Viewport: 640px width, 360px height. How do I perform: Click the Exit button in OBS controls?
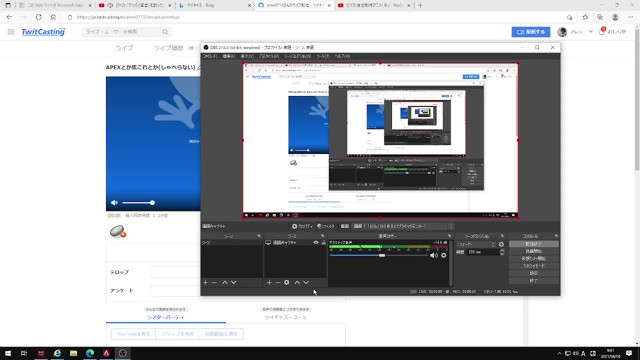tap(533, 281)
